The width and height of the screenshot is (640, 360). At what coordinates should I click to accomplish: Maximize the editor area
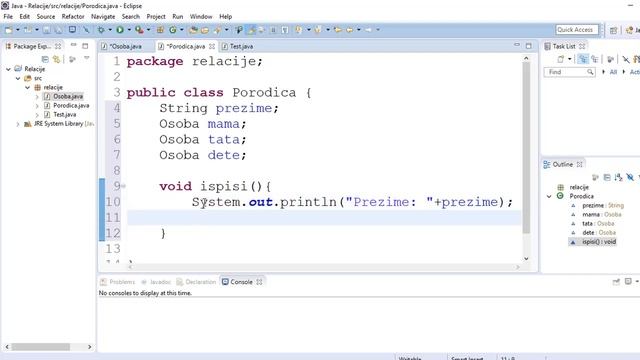click(529, 46)
